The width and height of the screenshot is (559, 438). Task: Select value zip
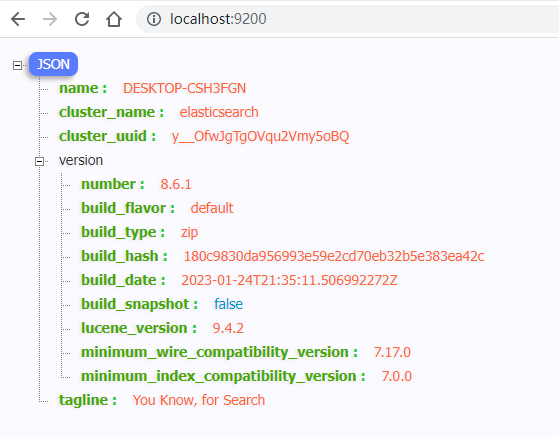(x=189, y=232)
